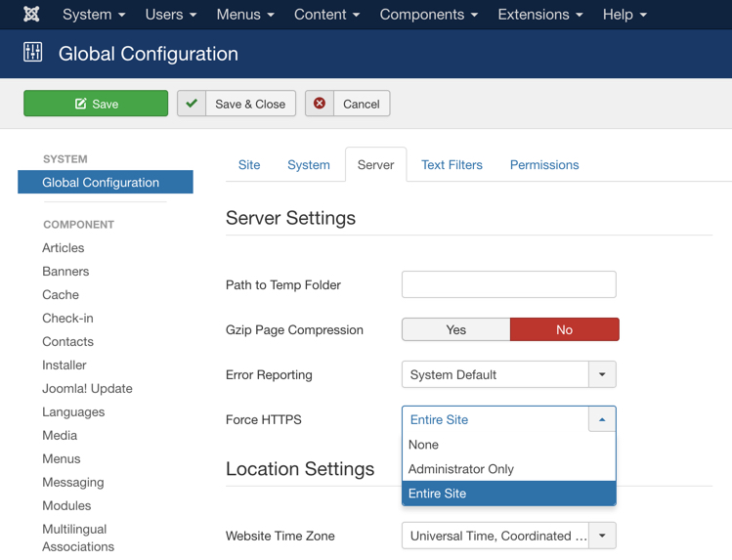Open Banners component settings
This screenshot has height=560, width=732.
(x=65, y=271)
